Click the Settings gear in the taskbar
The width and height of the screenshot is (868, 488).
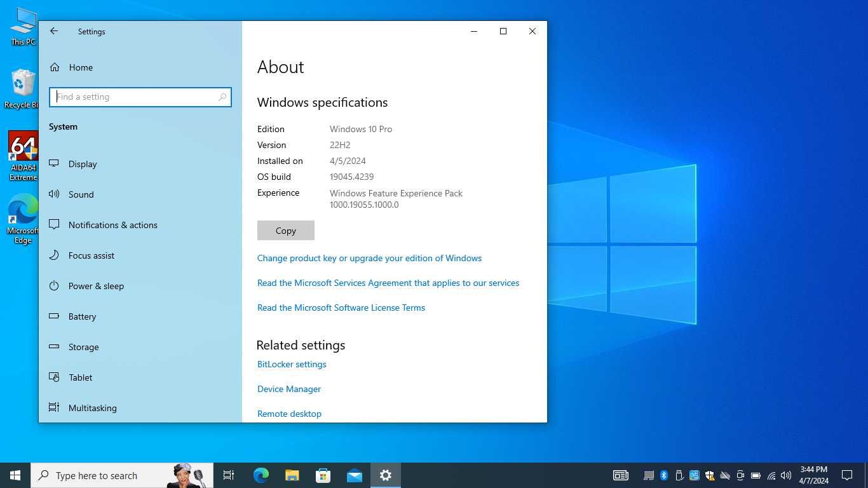pyautogui.click(x=386, y=475)
